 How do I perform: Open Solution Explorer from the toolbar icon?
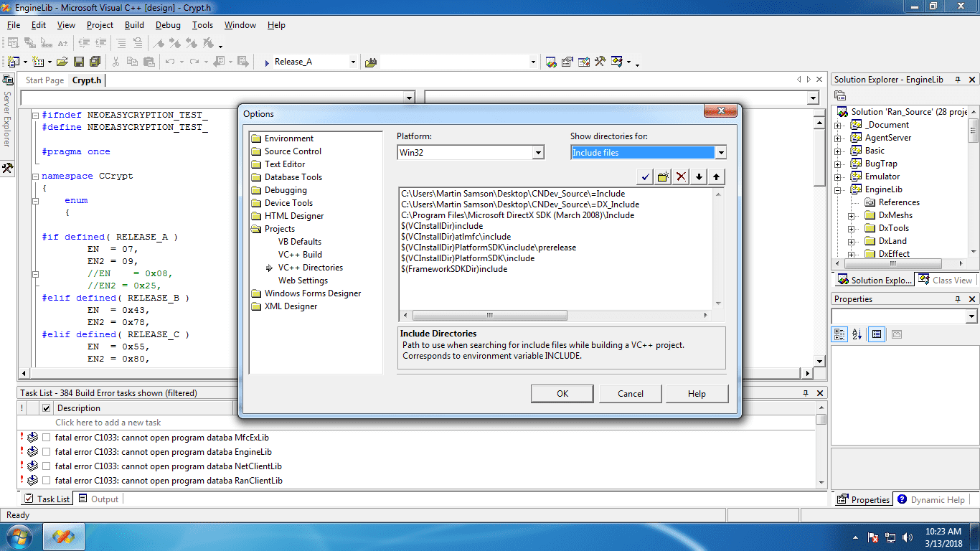click(551, 62)
